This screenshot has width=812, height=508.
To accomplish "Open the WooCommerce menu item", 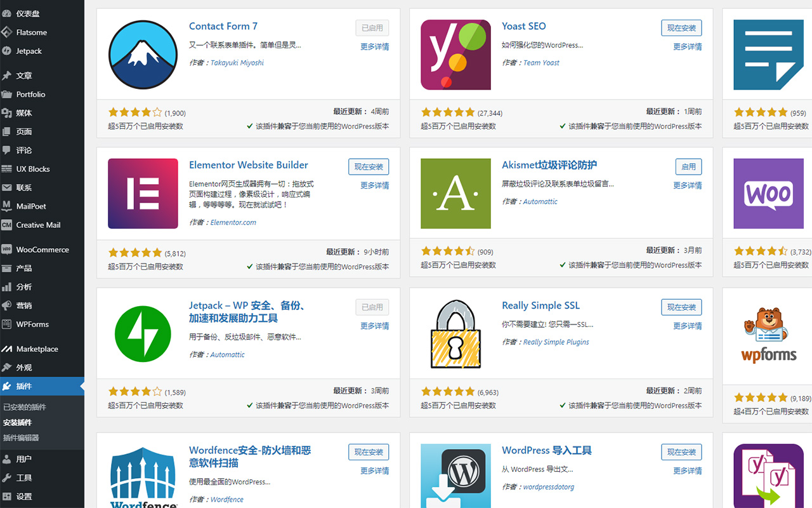I will pos(42,250).
